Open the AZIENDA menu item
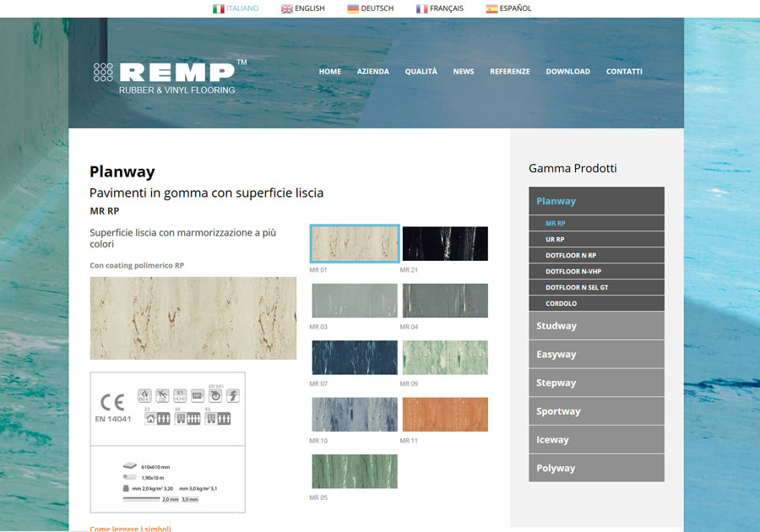The height and width of the screenshot is (532, 760). tap(373, 71)
